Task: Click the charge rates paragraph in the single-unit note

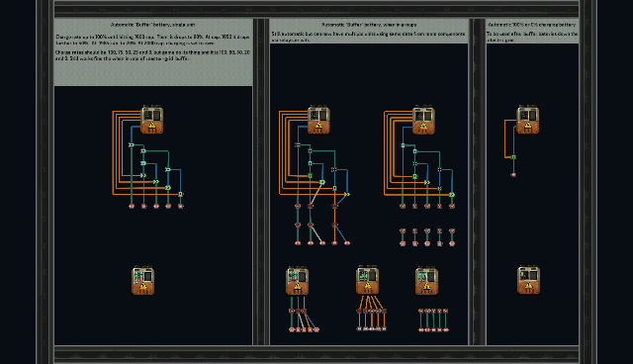Action: point(152,55)
